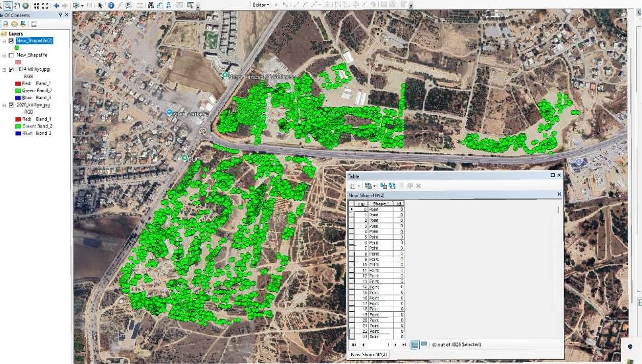The height and width of the screenshot is (364, 642).
Task: Click the Select Elements arrow tool
Action: coord(101,5)
